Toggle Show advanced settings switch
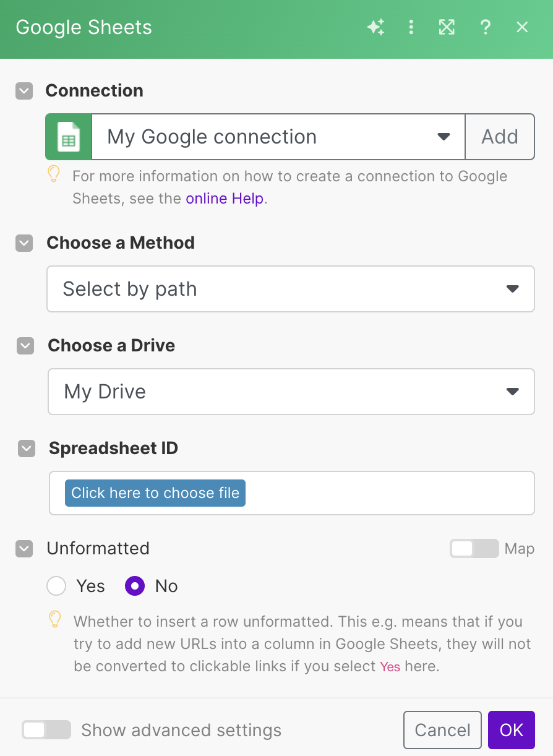This screenshot has height=756, width=553. click(46, 730)
